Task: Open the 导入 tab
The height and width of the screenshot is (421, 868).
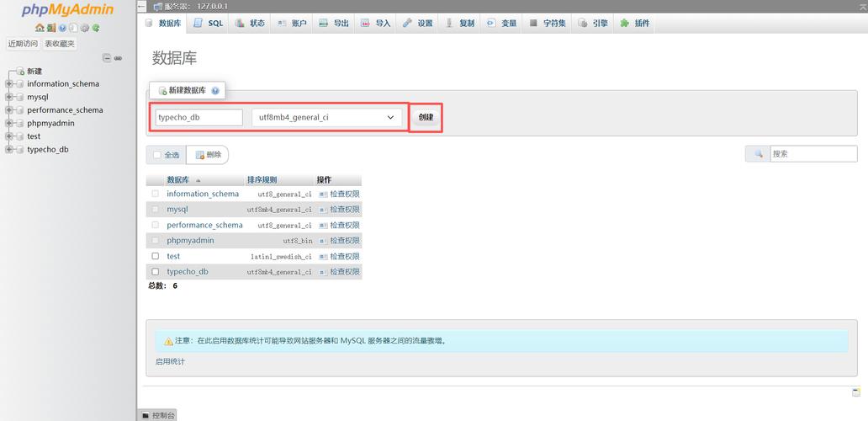Action: (x=375, y=24)
